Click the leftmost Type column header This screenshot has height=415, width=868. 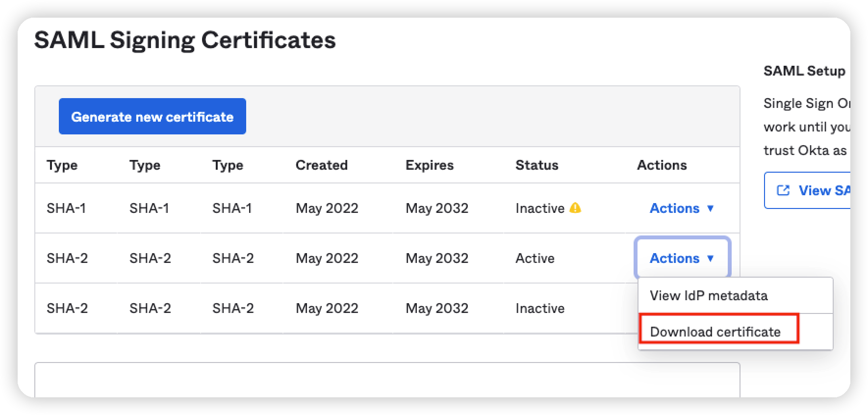pyautogui.click(x=62, y=165)
